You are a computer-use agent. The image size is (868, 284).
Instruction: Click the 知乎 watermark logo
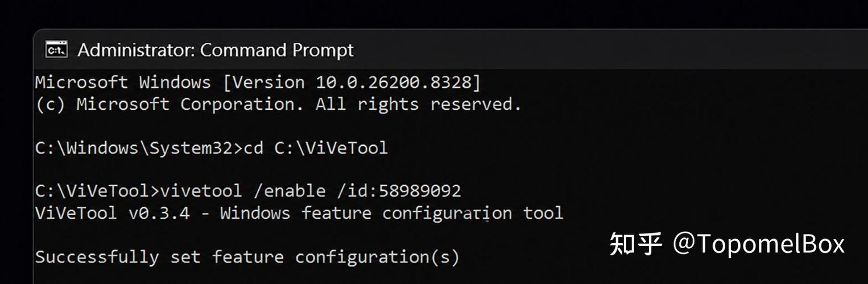point(636,244)
